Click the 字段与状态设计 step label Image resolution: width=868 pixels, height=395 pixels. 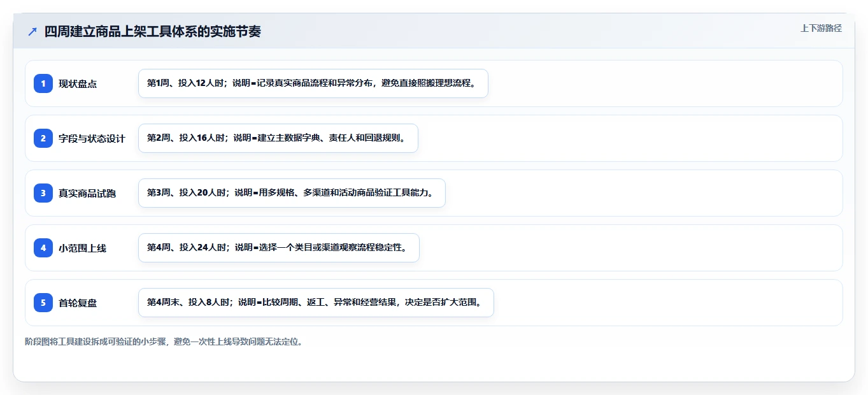click(x=92, y=138)
